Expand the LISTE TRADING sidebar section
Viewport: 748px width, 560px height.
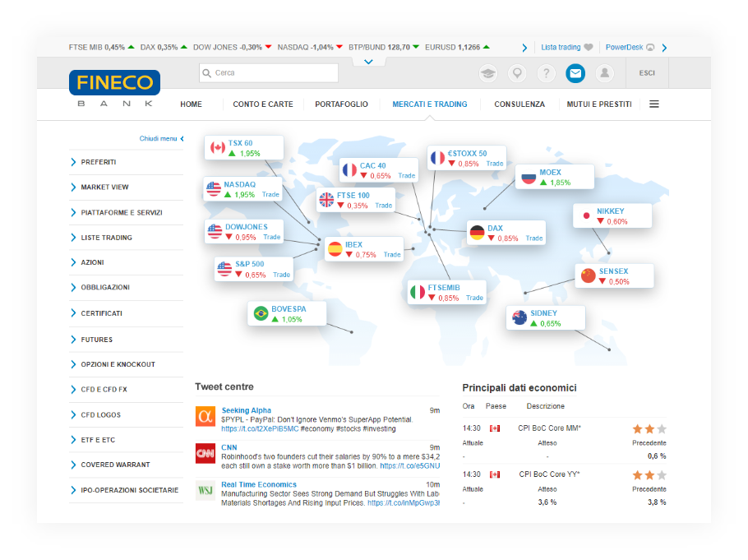[126, 238]
